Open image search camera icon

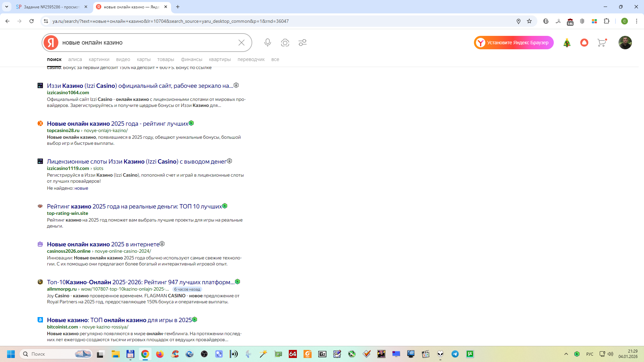pos(285,43)
